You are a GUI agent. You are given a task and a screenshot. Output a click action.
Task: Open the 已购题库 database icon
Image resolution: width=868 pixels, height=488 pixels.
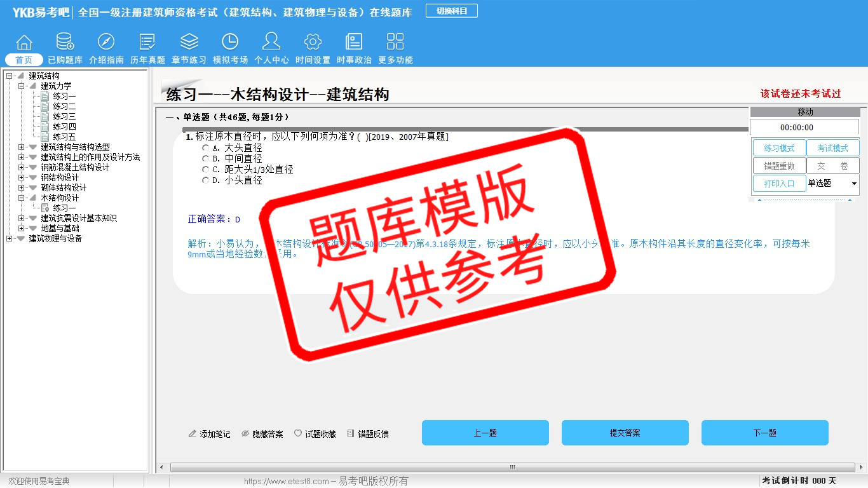click(65, 42)
